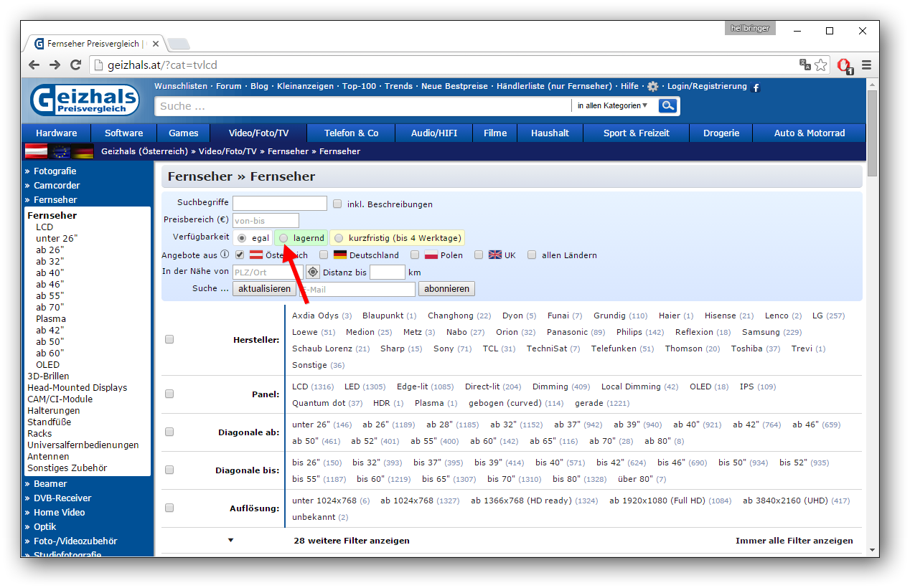Toggle the inkl. Beschreibungen checkbox

point(337,204)
